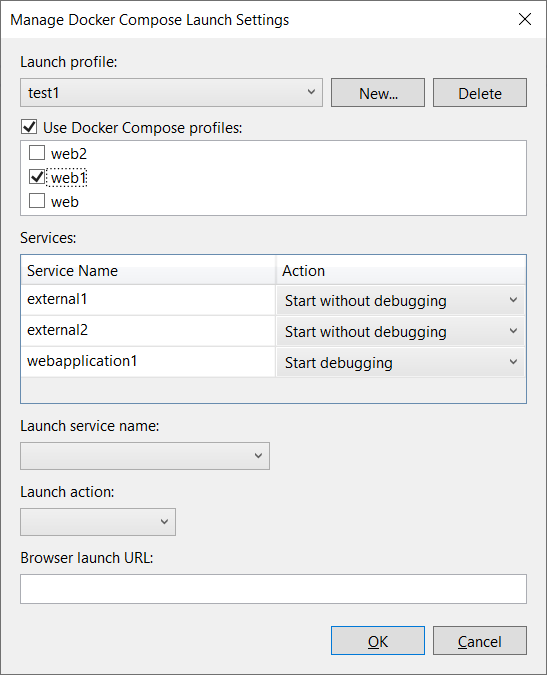The image size is (547, 675).
Task: Open the Action dropdown for webapplication1
Action: coord(401,362)
